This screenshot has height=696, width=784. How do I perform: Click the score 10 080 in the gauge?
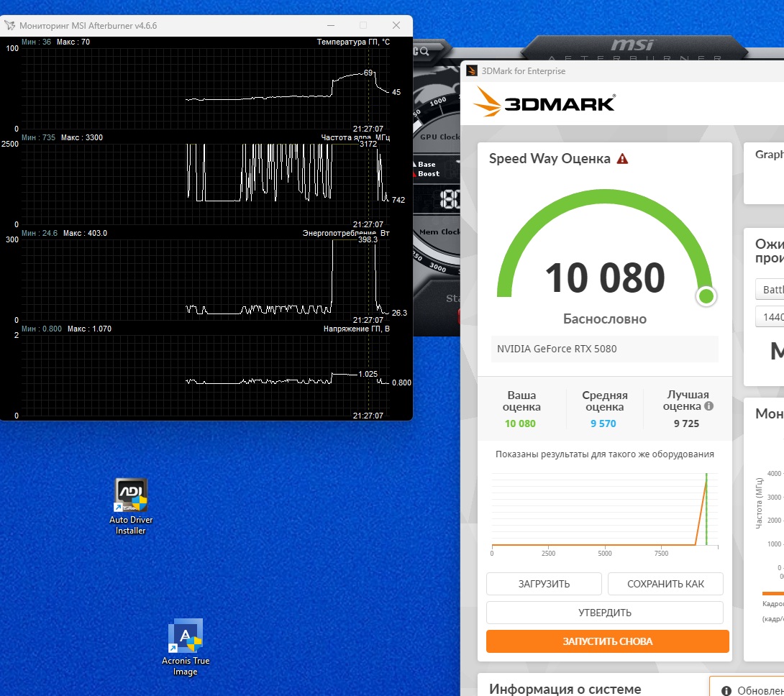pyautogui.click(x=605, y=278)
